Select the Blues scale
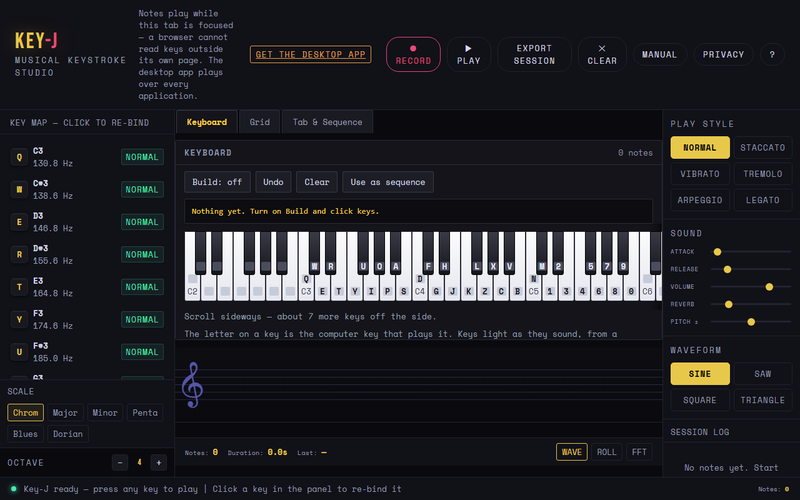This screenshot has height=500, width=800. coord(26,434)
